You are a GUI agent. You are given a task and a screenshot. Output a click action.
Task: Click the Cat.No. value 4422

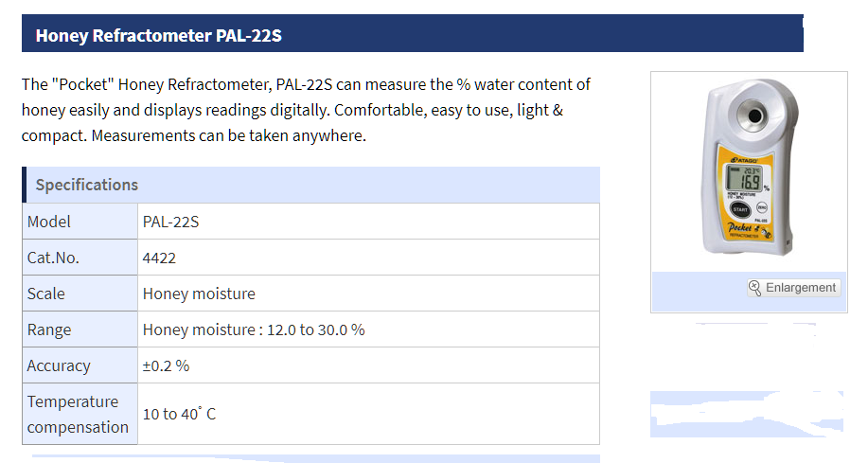(159, 258)
